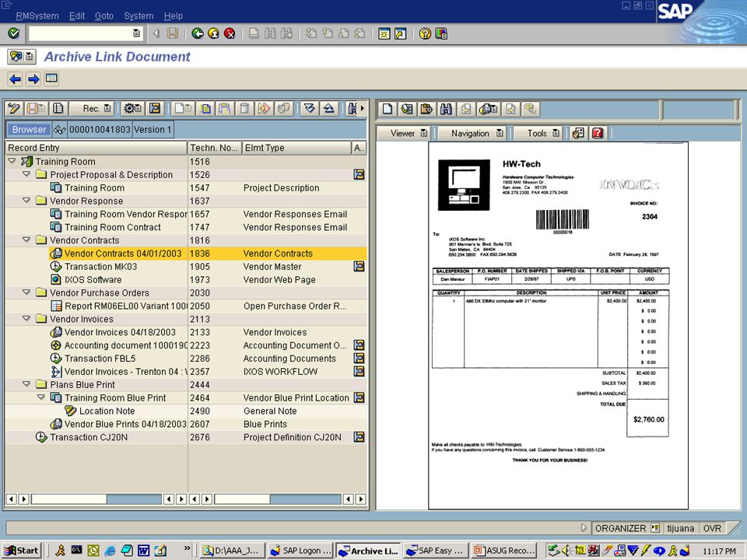Toggle OVR overwrite mode in status bar
Screen dimensions: 747x560
coord(712,528)
